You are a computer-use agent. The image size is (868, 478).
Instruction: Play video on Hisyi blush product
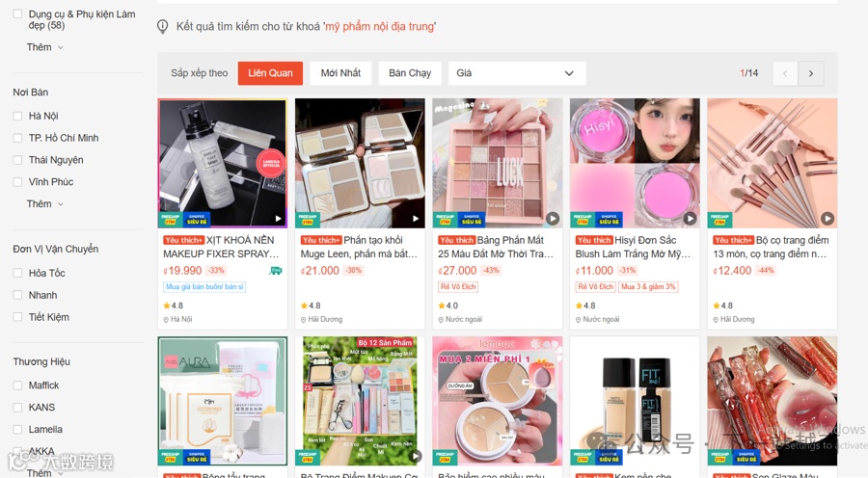click(690, 219)
